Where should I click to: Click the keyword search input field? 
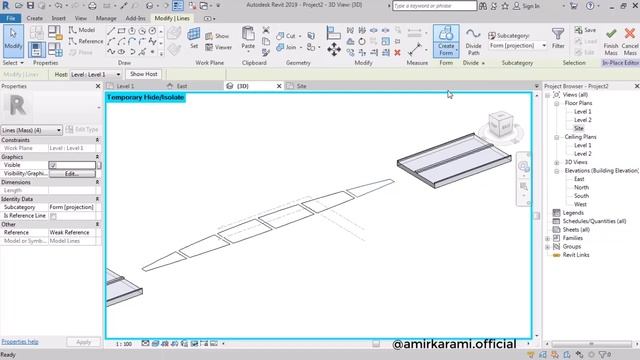pos(434,6)
